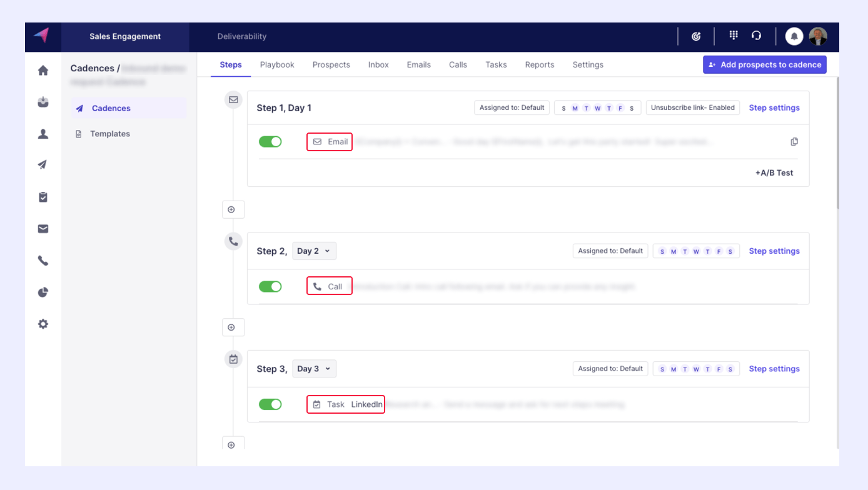Screen dimensions: 868x490
Task: Open the pie chart reports sidebar icon
Action: (x=43, y=292)
